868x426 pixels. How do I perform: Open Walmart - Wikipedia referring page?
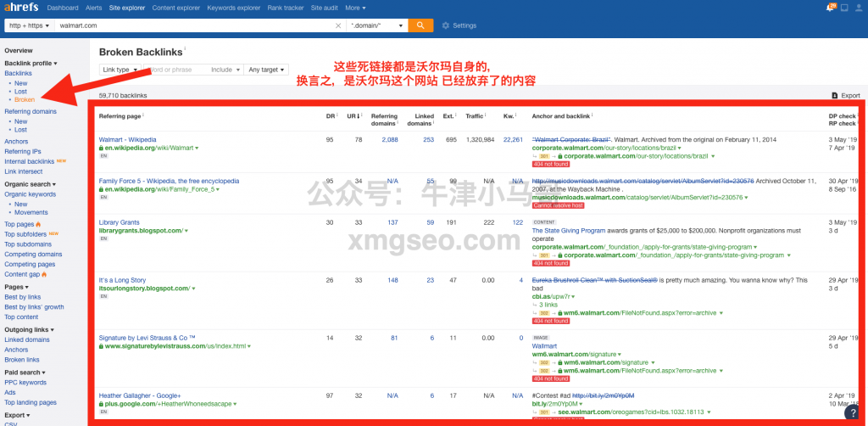127,140
